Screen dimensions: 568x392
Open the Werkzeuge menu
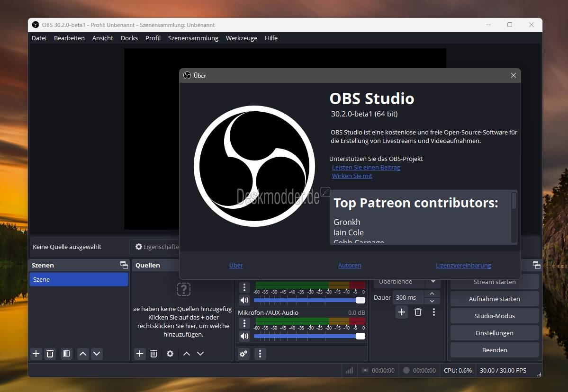[241, 38]
